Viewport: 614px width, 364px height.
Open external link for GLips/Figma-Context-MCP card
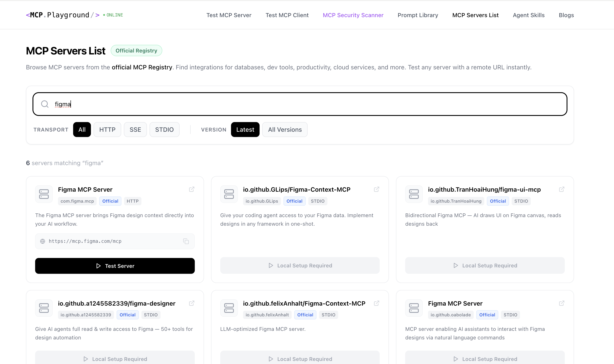click(377, 189)
